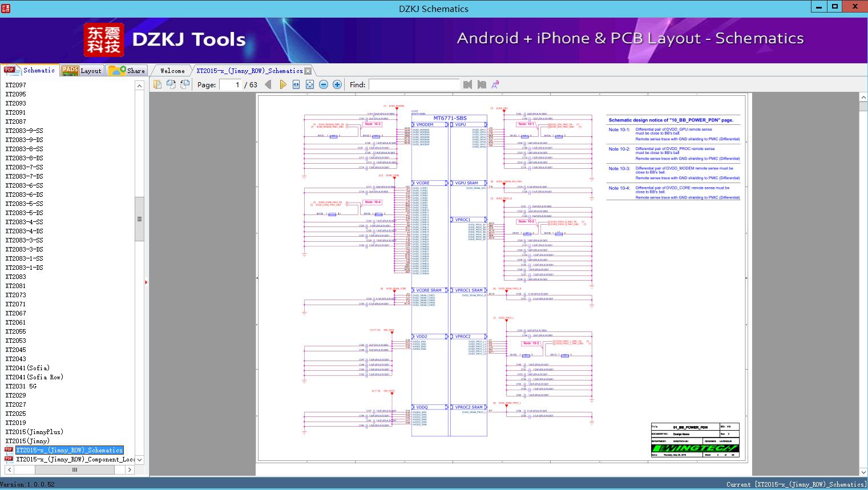Toggle the match case search icon

[x=495, y=84]
